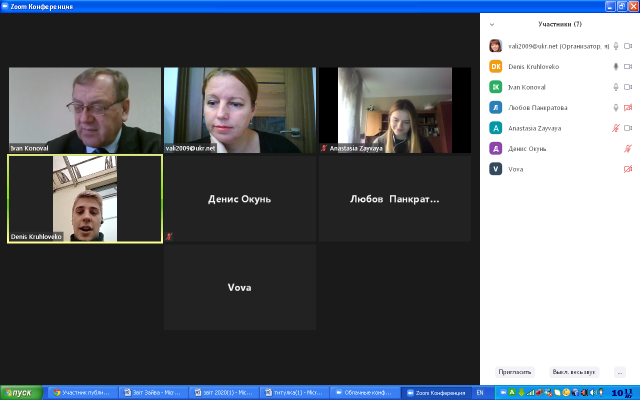Screen dimensions: 640x400
Task: Click the system tray clock
Action: tap(623, 393)
